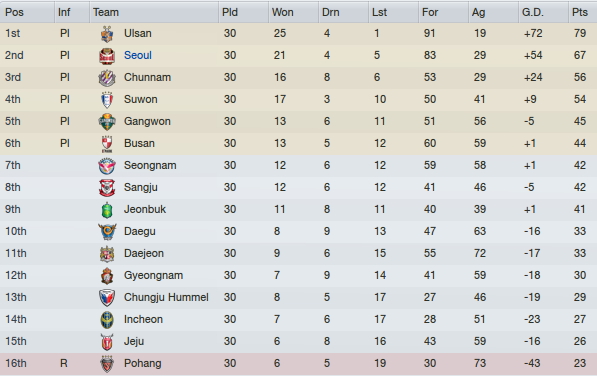Click the Suwon team crest

(107, 100)
